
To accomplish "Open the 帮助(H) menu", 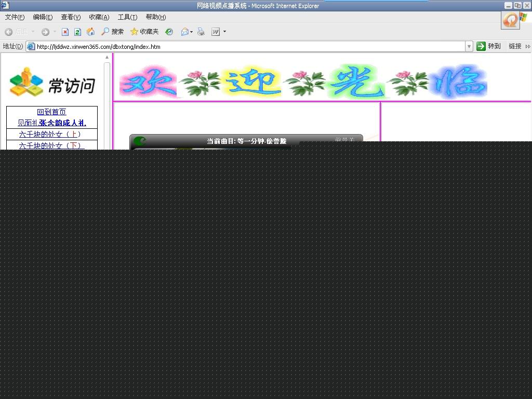I will (156, 17).
